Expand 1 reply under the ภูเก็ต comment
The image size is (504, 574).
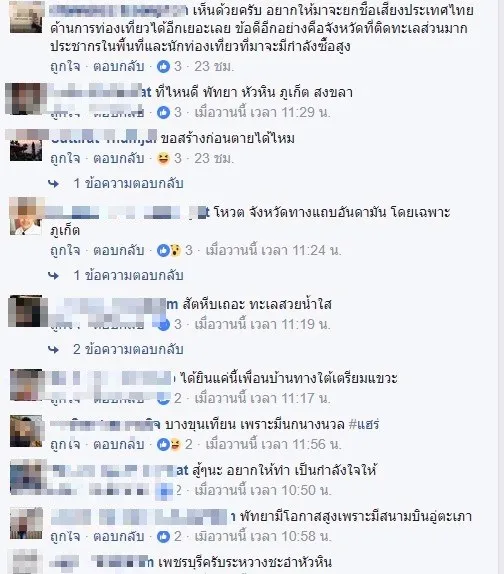point(128,275)
